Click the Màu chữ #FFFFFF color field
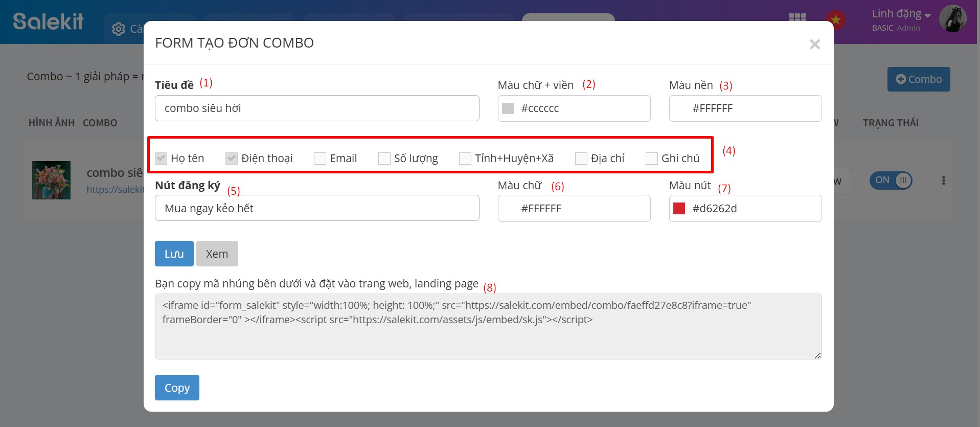 pos(574,208)
